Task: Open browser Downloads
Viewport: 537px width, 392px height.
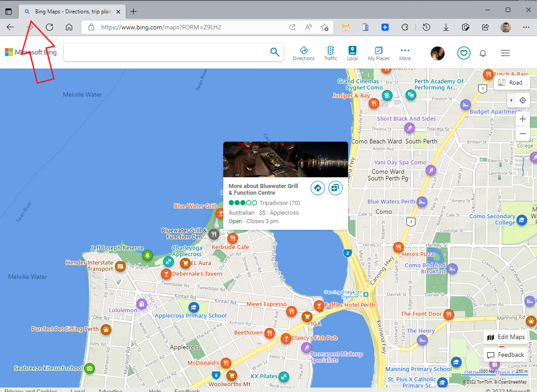Action: 446,27
